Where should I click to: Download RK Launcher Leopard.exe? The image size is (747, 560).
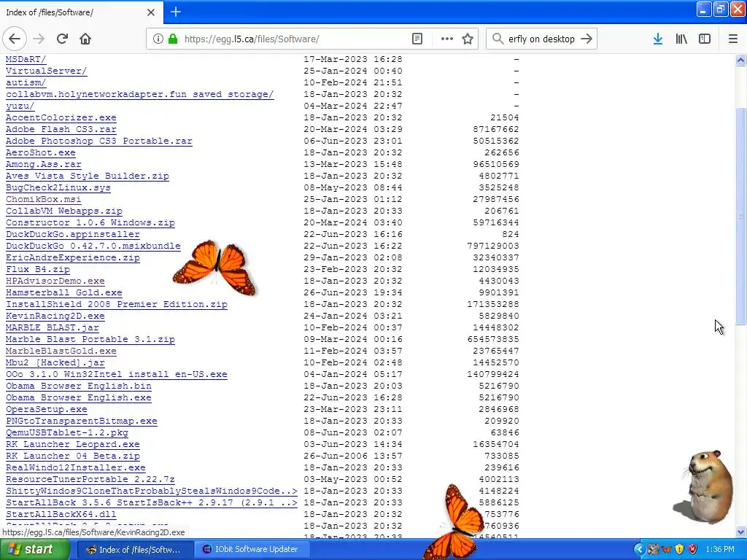point(72,444)
